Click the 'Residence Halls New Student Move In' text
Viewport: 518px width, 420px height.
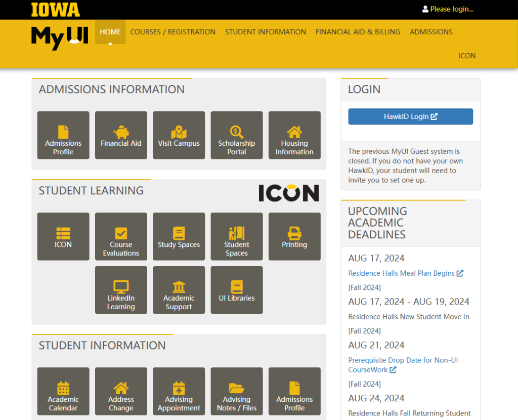(x=409, y=317)
